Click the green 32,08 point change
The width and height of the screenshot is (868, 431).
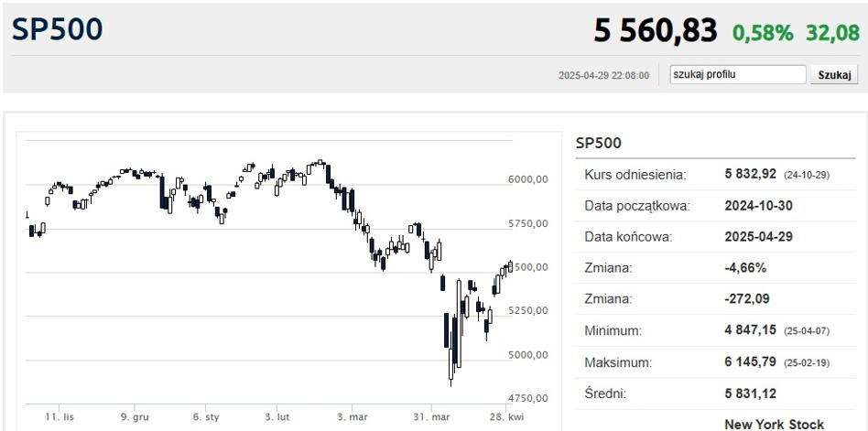point(832,33)
